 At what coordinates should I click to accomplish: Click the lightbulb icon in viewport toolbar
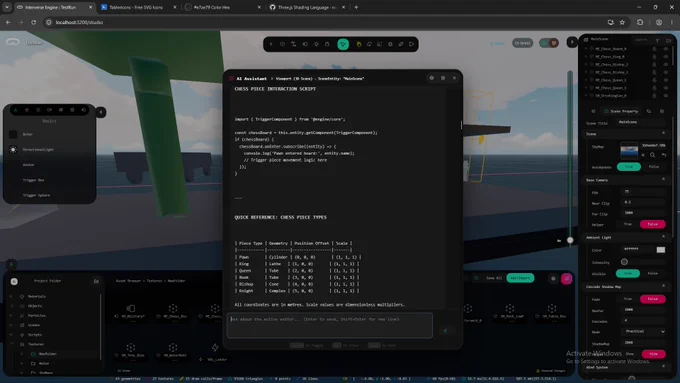coord(316,44)
